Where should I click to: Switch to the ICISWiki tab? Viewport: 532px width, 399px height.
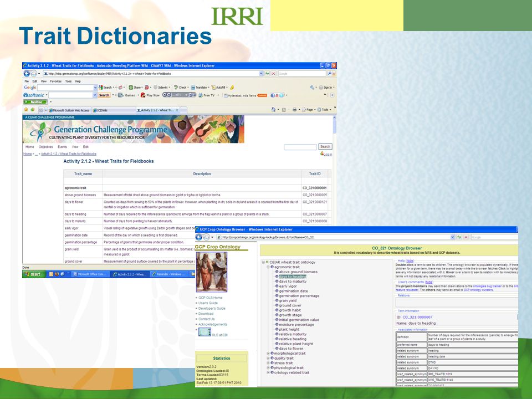coord(114,110)
